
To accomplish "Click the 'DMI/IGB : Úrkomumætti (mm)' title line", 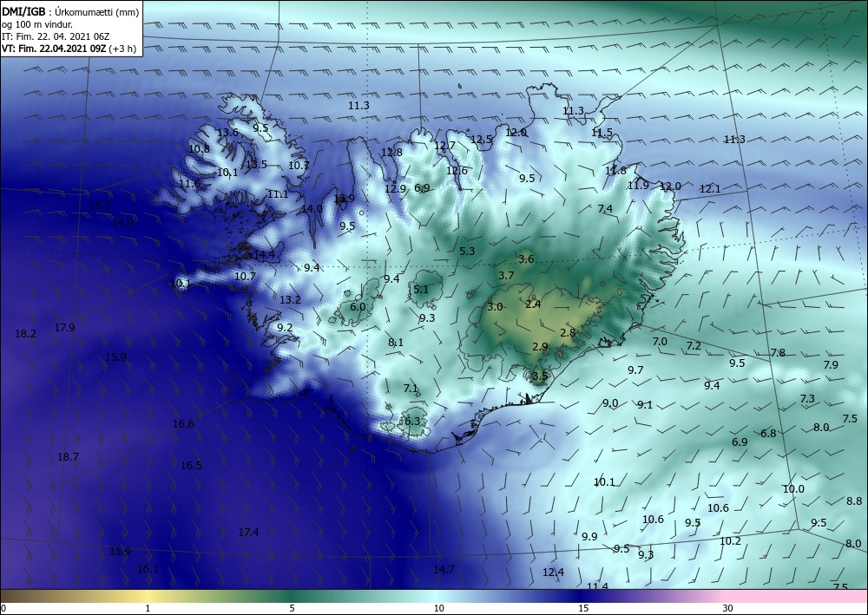I will pos(70,12).
